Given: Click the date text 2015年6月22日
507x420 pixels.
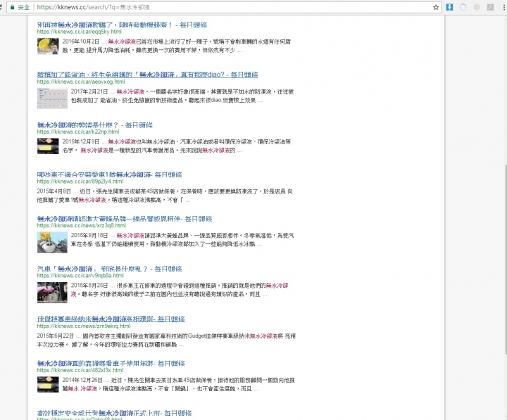Looking at the screenshot, I should click(x=56, y=336).
